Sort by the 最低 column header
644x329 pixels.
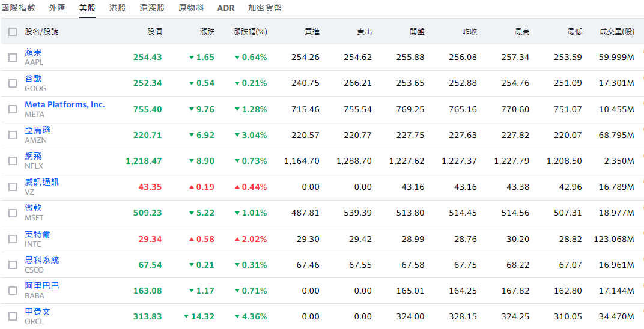(574, 32)
